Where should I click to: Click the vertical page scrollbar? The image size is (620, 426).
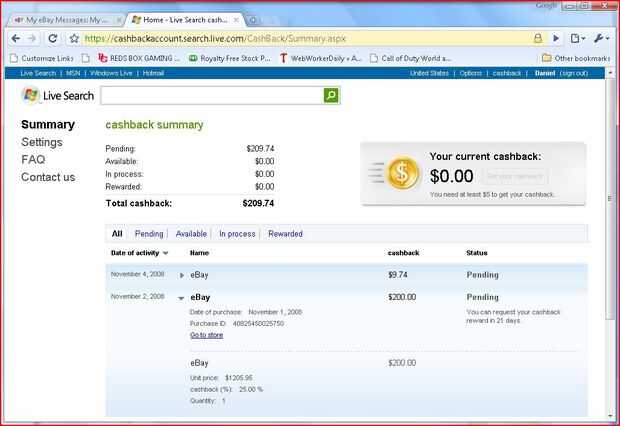(x=611, y=198)
